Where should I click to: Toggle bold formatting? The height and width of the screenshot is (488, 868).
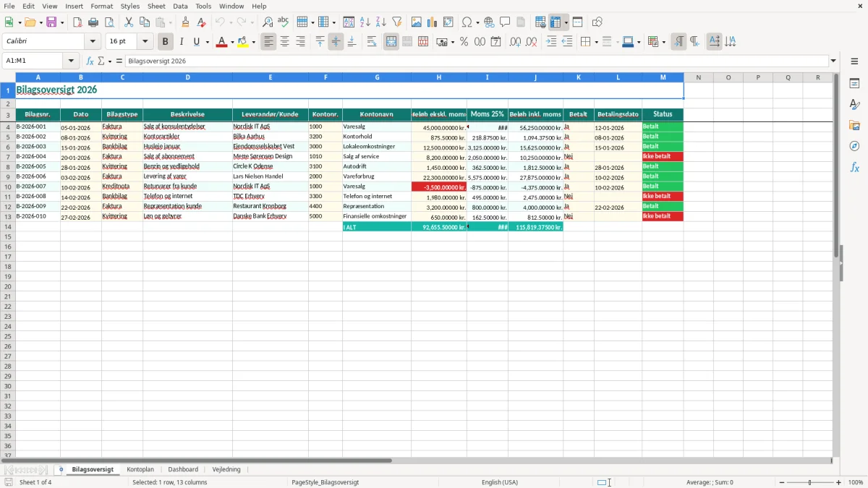point(166,42)
